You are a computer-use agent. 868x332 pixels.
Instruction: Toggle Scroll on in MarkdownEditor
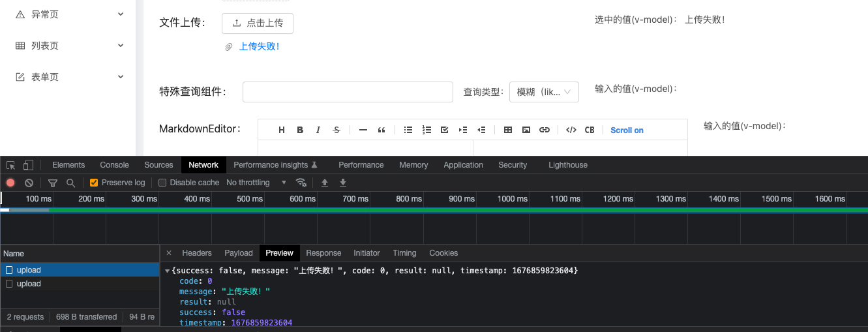point(627,130)
